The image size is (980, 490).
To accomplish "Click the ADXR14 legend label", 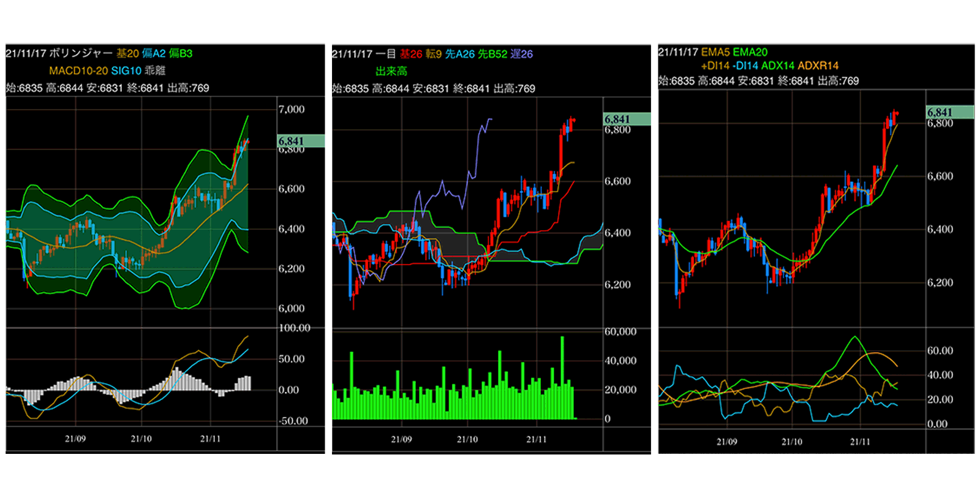I will point(818,66).
